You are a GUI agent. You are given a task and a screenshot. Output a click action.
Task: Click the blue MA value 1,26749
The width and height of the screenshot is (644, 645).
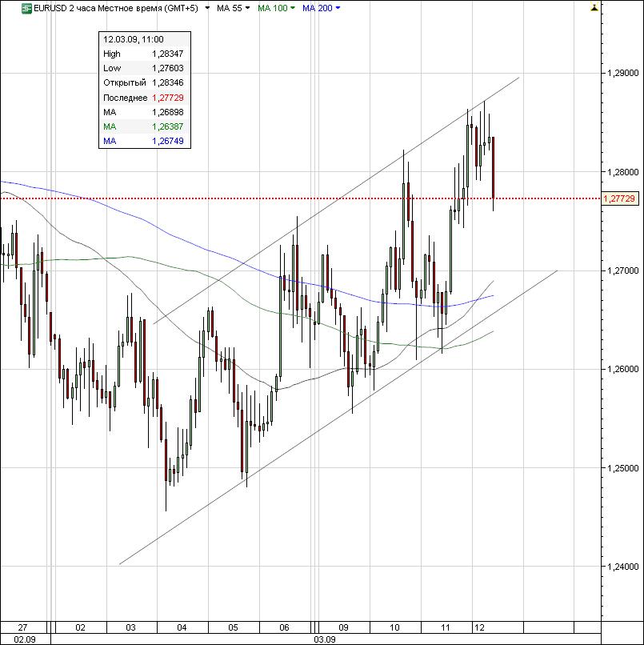[x=168, y=141]
